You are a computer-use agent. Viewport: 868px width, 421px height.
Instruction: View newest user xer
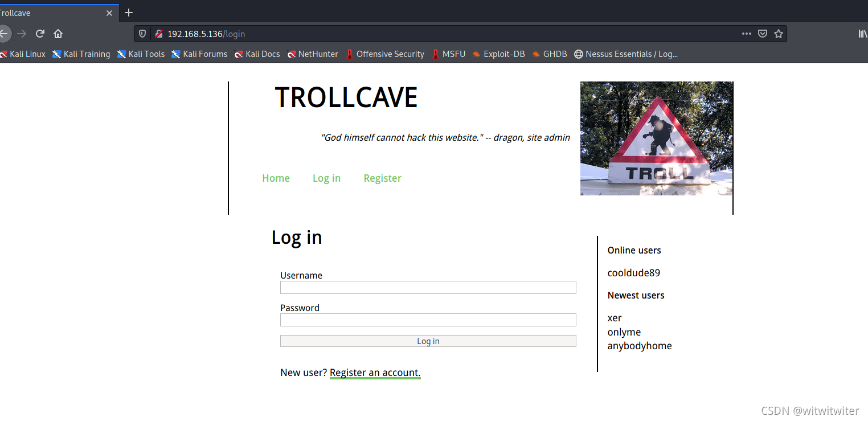coord(615,318)
